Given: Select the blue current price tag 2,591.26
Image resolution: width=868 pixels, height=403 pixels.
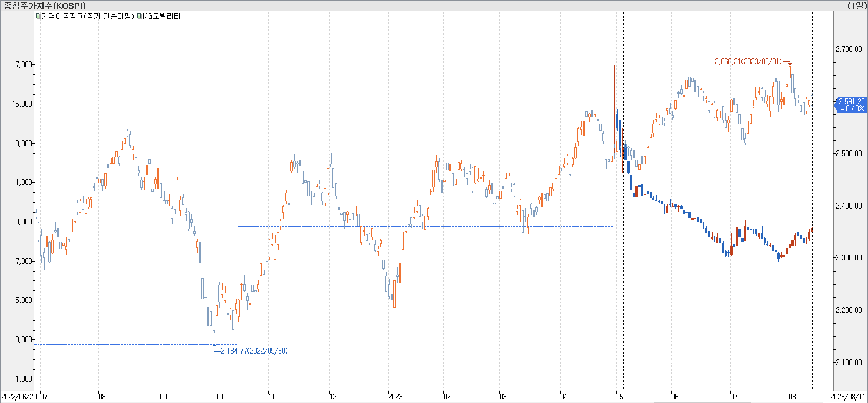Looking at the screenshot, I should point(851,105).
